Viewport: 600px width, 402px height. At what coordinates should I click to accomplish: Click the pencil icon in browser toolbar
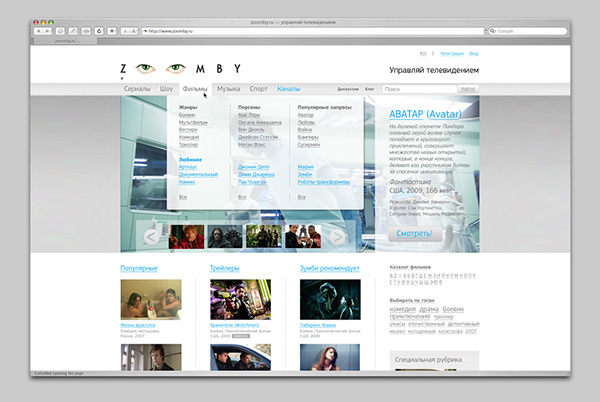coord(73,31)
